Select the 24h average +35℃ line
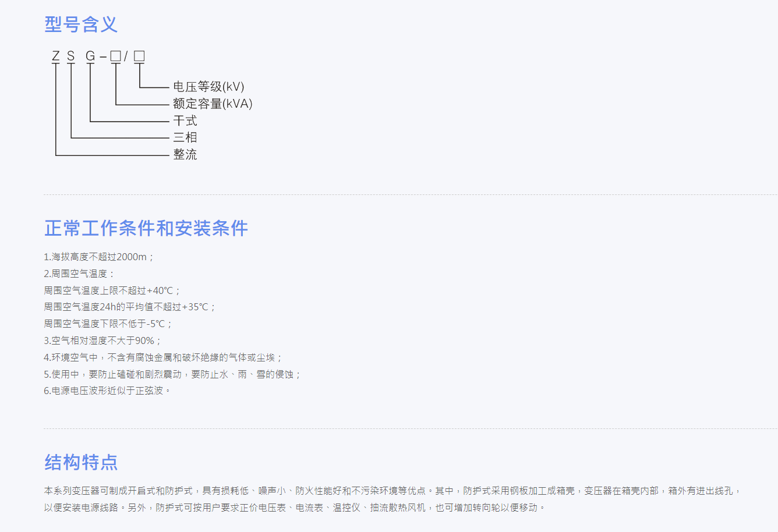 [x=129, y=307]
